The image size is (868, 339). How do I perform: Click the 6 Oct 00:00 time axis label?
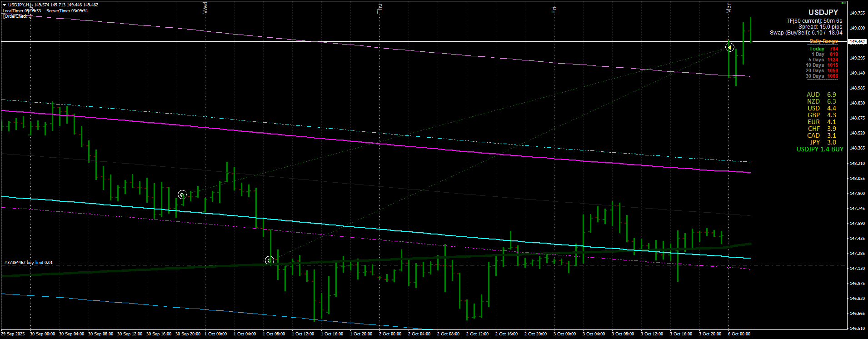(739, 334)
